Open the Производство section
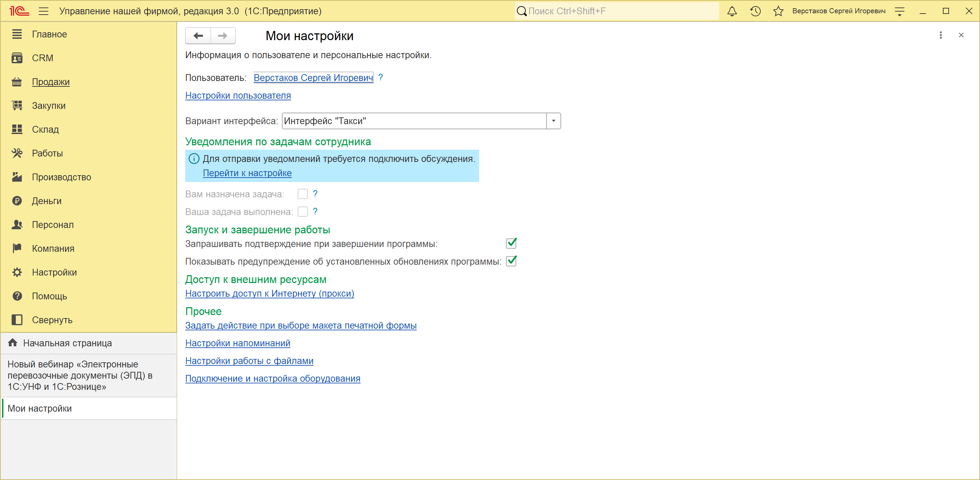 pyautogui.click(x=62, y=177)
